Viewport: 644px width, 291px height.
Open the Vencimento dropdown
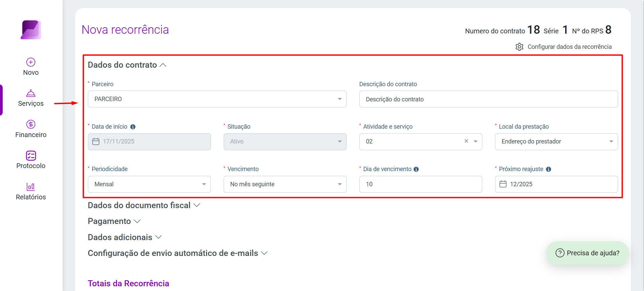[x=285, y=184]
